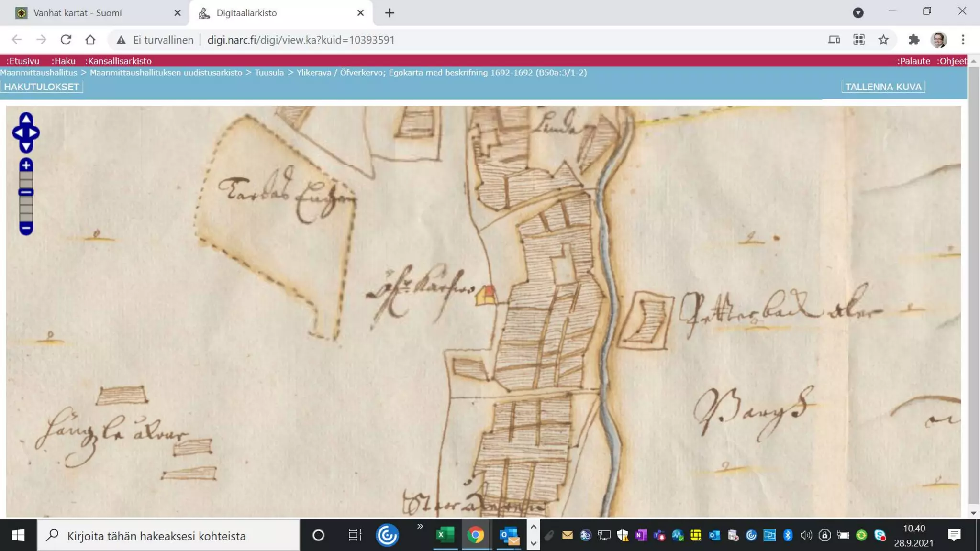Open the Chrome three-dot menu
Image resolution: width=980 pixels, height=551 pixels.
pyautogui.click(x=963, y=40)
